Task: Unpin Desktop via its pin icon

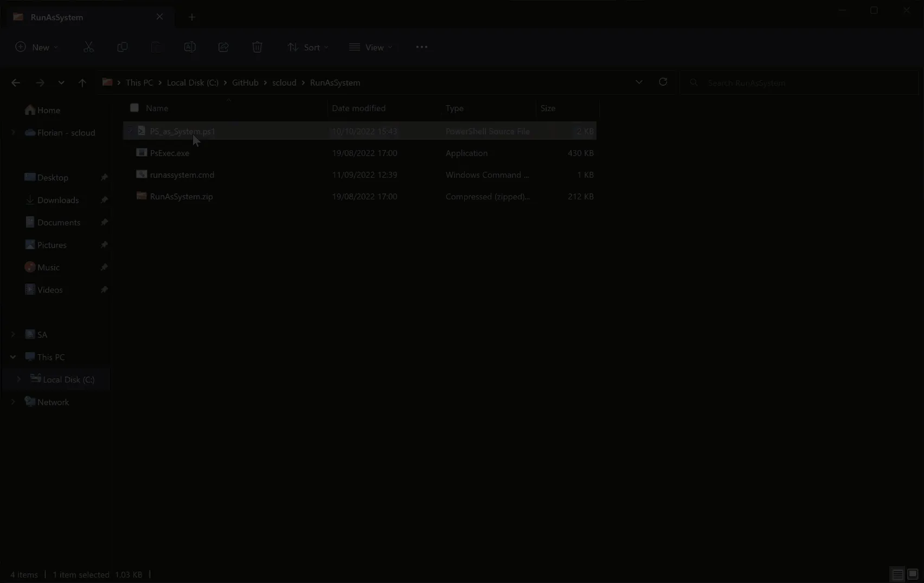Action: pos(104,177)
